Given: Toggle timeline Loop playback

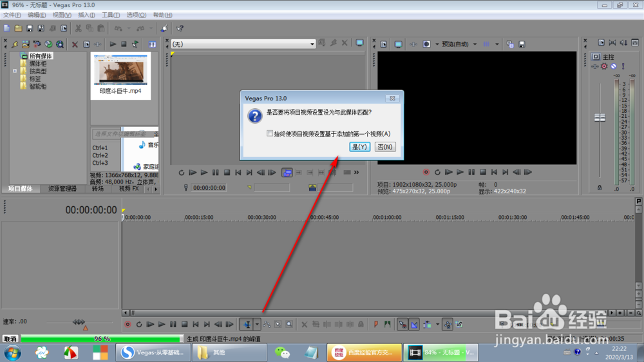Looking at the screenshot, I should click(139, 325).
